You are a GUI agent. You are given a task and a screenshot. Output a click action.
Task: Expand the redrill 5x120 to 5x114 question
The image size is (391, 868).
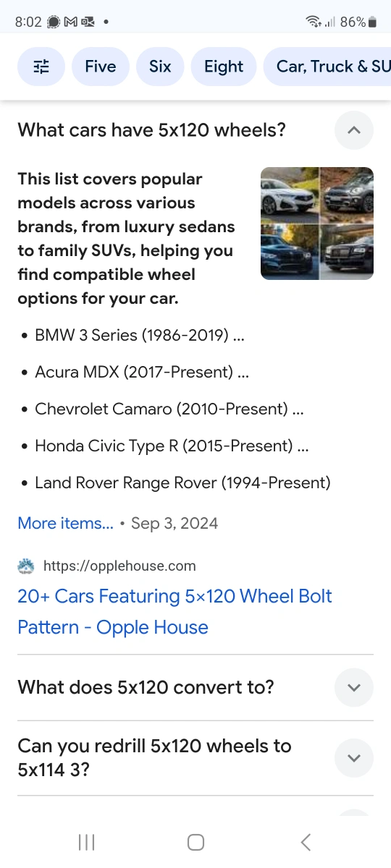point(354,758)
